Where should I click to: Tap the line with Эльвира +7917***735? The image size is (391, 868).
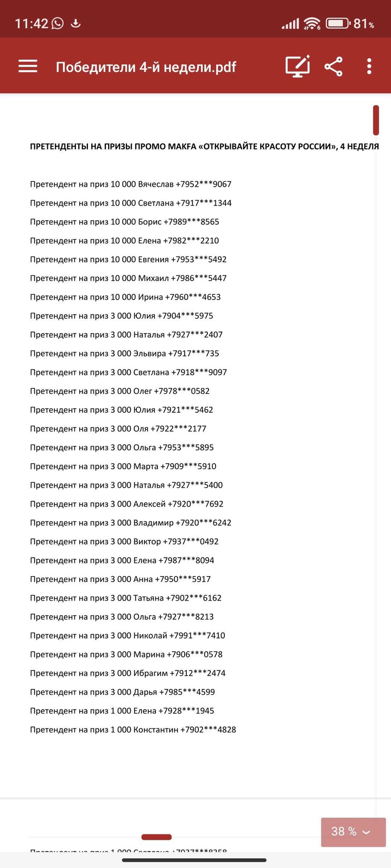click(x=125, y=353)
